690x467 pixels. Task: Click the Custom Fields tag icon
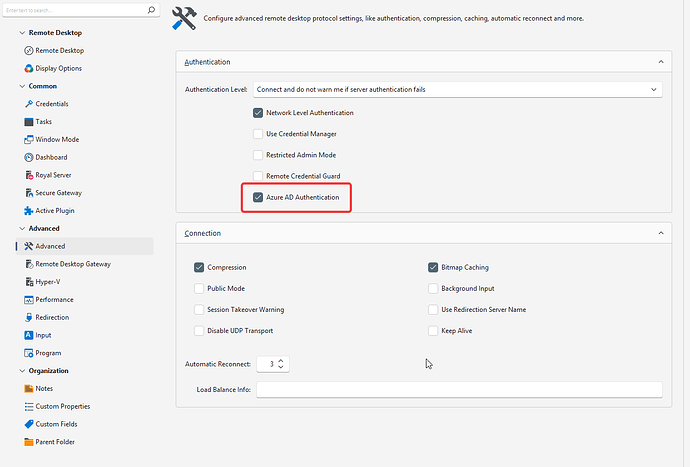pos(29,424)
